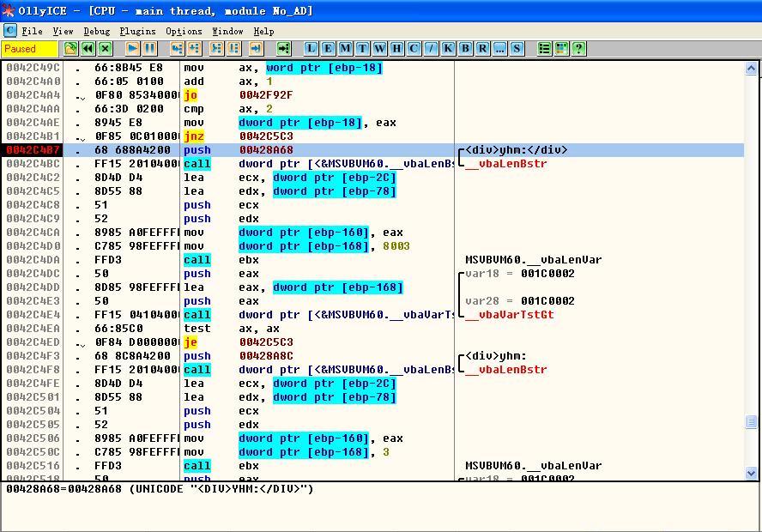Click the jo 0042F92F instruction
The width and height of the screenshot is (762, 532).
pyautogui.click(x=239, y=95)
